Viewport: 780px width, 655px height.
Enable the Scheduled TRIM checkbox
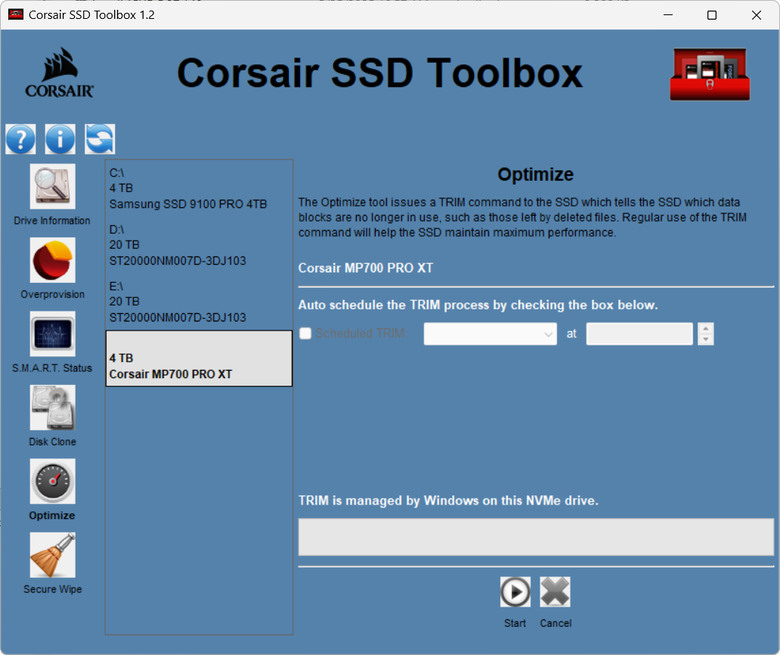[305, 333]
